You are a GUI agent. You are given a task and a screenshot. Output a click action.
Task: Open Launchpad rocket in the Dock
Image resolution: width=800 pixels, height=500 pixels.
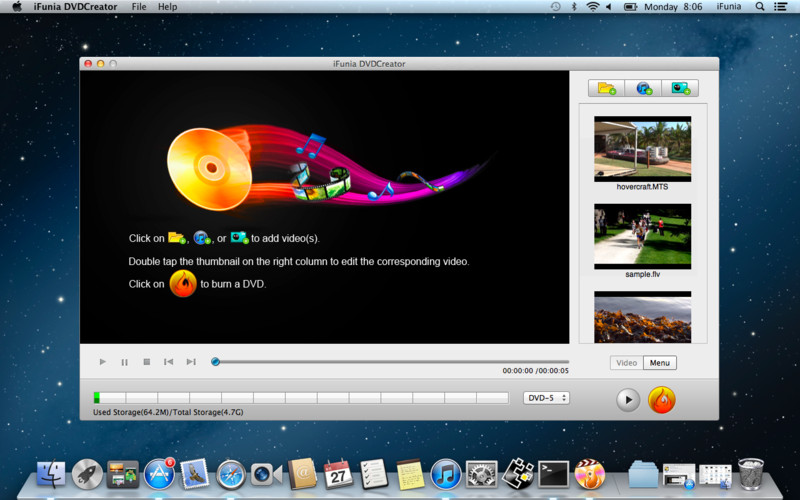click(x=87, y=474)
